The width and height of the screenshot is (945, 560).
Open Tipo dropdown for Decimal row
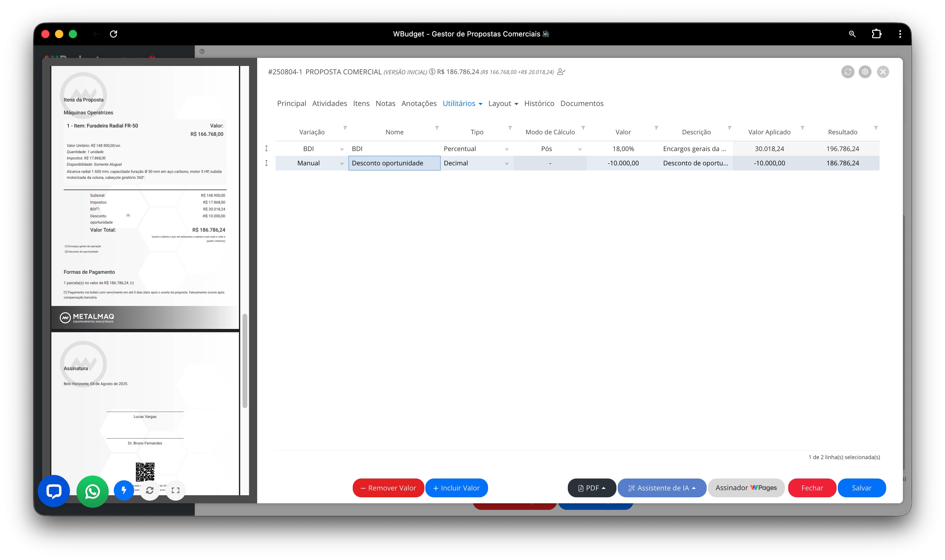507,164
